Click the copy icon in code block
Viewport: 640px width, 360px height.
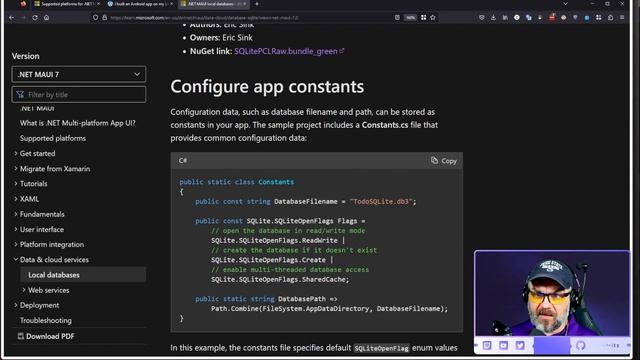pyautogui.click(x=434, y=160)
